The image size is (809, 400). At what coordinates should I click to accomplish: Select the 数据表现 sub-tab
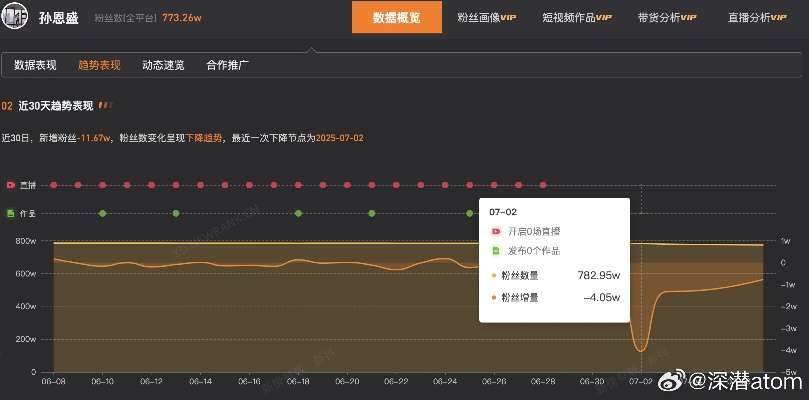coord(36,65)
